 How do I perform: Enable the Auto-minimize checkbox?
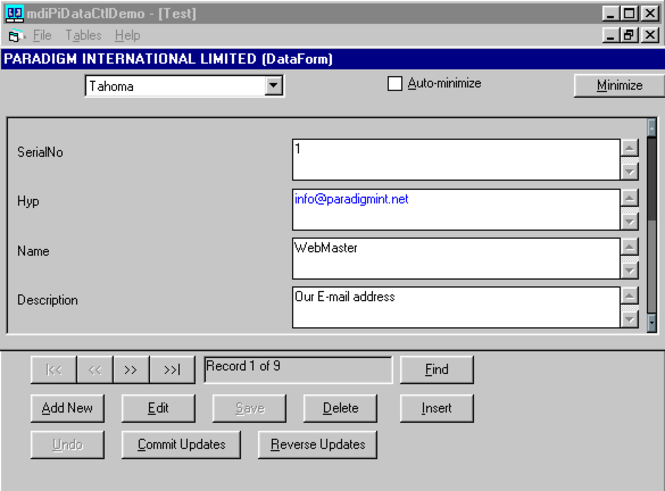394,84
